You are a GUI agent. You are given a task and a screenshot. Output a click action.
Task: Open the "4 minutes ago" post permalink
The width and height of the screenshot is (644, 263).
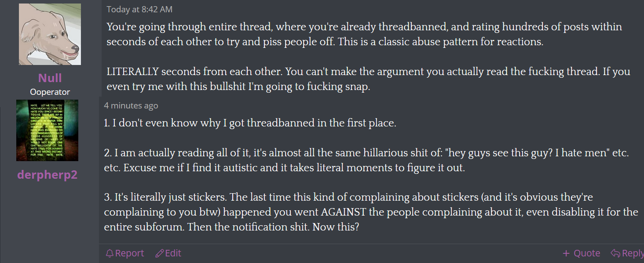[x=131, y=105]
